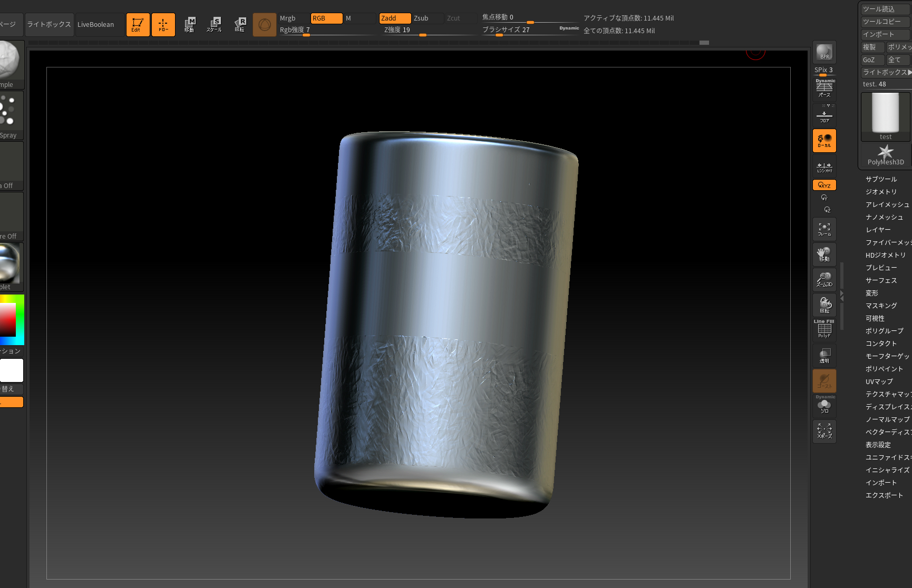Open the current brush thumbnail picker
The height and width of the screenshot is (588, 912).
(x=11, y=64)
